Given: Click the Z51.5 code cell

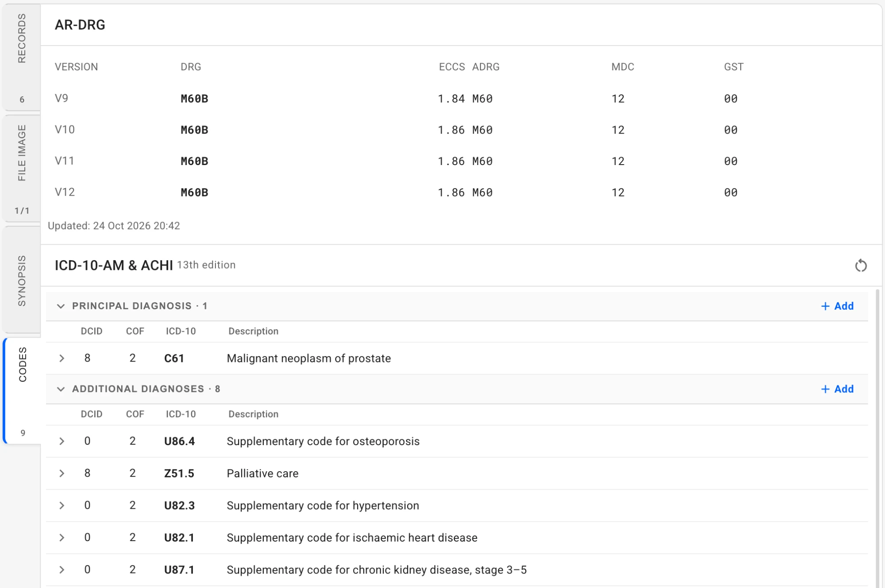Looking at the screenshot, I should (x=179, y=473).
